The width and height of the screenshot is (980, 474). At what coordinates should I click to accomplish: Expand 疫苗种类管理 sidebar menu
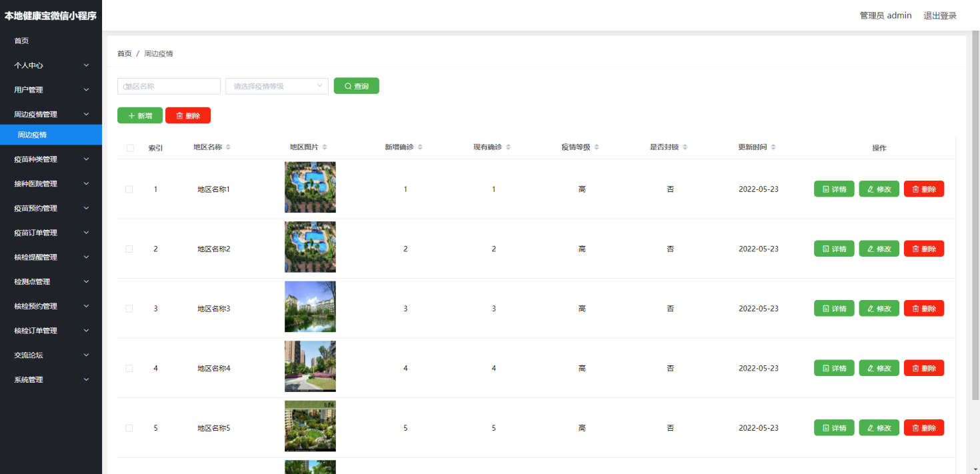pos(51,159)
